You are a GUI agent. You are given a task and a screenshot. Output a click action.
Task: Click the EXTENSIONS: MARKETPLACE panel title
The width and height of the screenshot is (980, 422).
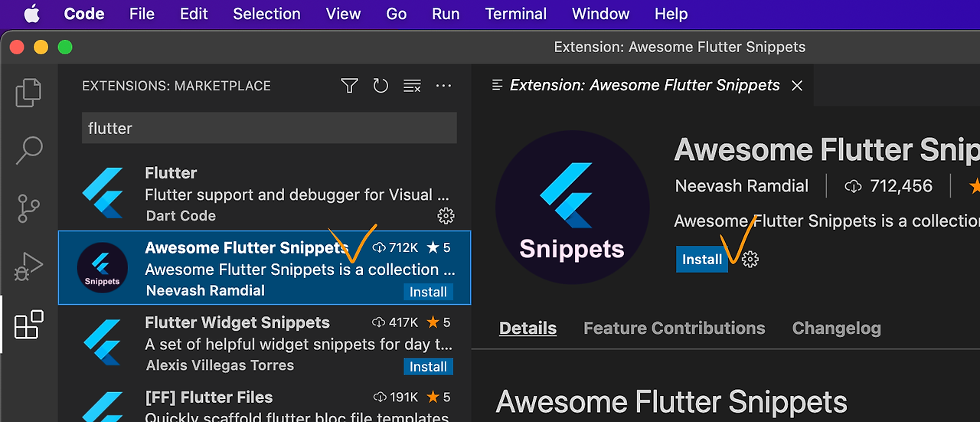click(x=176, y=86)
